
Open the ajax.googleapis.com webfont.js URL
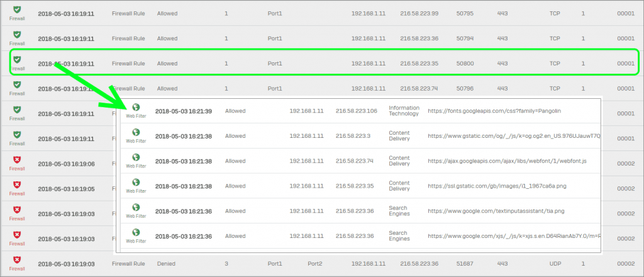click(508, 161)
